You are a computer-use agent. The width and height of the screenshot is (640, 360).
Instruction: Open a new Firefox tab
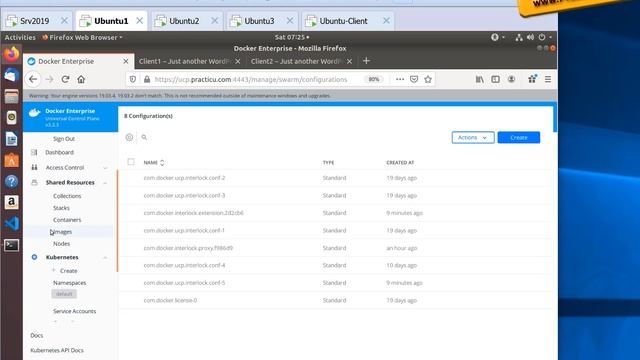pyautogui.click(x=366, y=61)
